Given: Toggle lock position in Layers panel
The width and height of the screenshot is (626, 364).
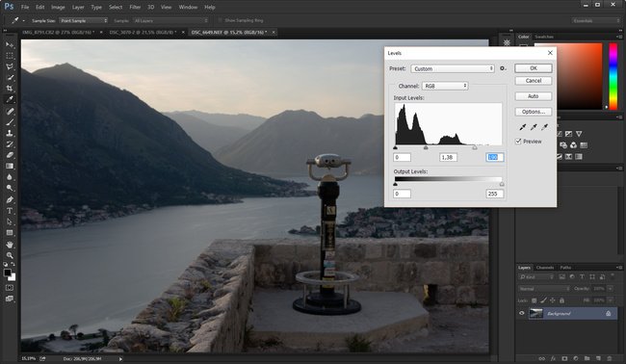Looking at the screenshot, I should click(553, 300).
